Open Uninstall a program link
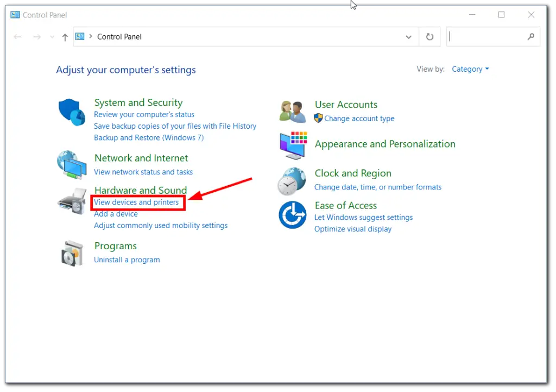 pos(127,260)
